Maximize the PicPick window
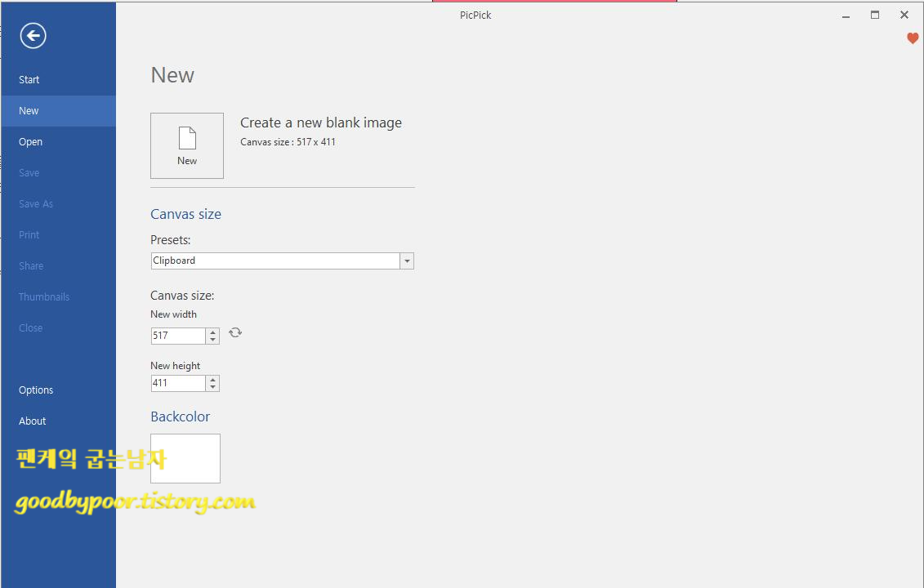Viewport: 924px width, 588px height. [x=875, y=16]
